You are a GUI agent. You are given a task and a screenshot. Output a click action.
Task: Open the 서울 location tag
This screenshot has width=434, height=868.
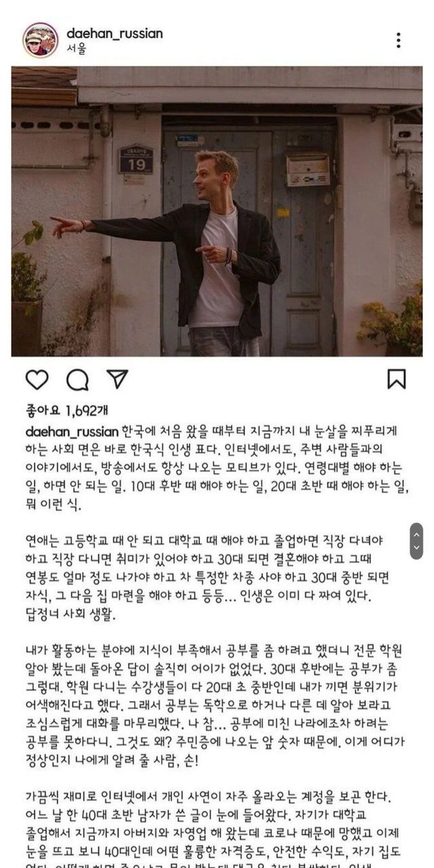tap(77, 49)
